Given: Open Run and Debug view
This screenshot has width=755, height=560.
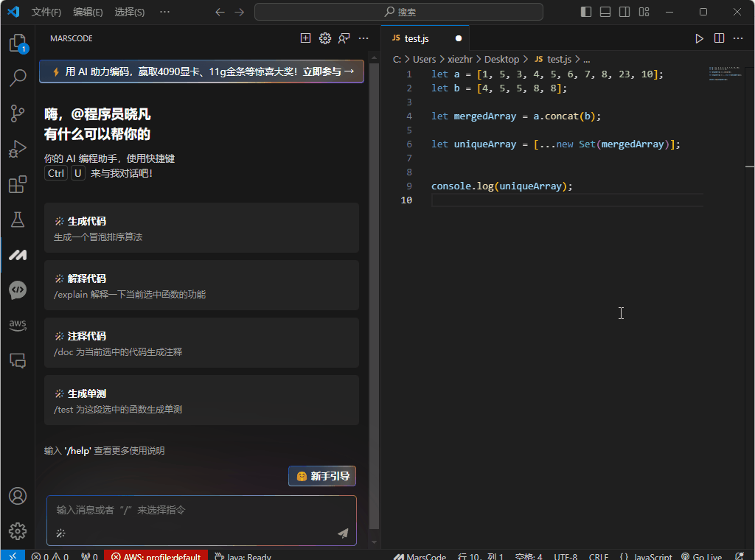Looking at the screenshot, I should coord(18,149).
